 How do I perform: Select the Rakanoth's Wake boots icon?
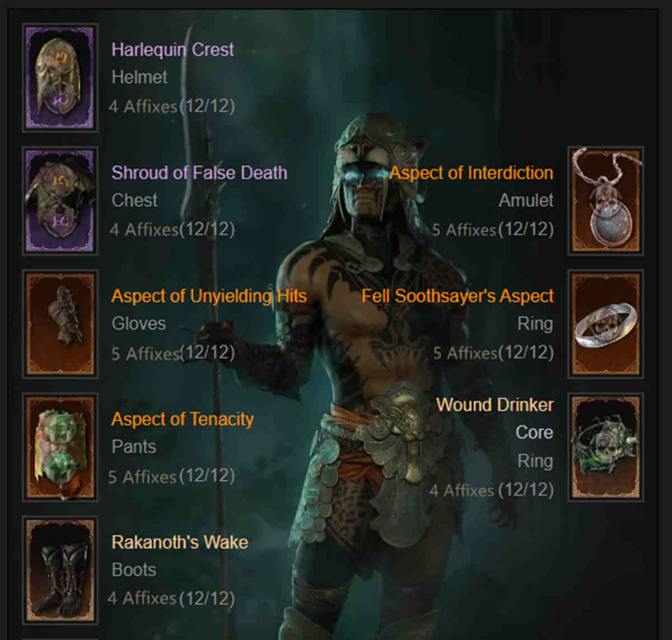point(60,570)
